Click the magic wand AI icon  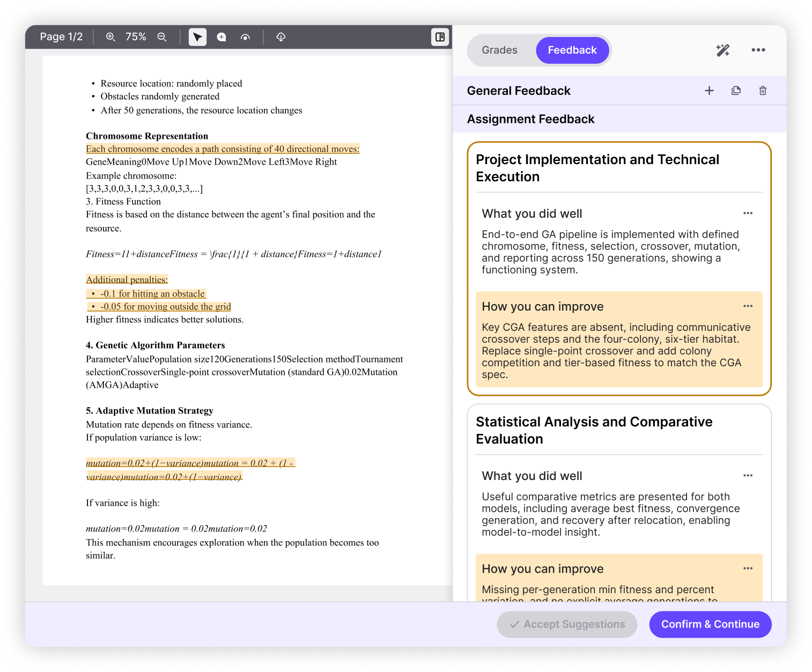tap(722, 50)
